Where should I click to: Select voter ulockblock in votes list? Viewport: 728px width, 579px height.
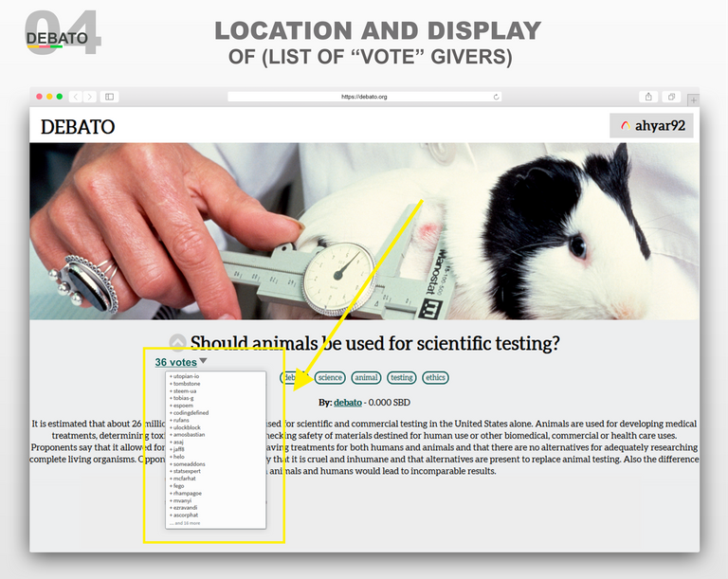[x=185, y=427]
